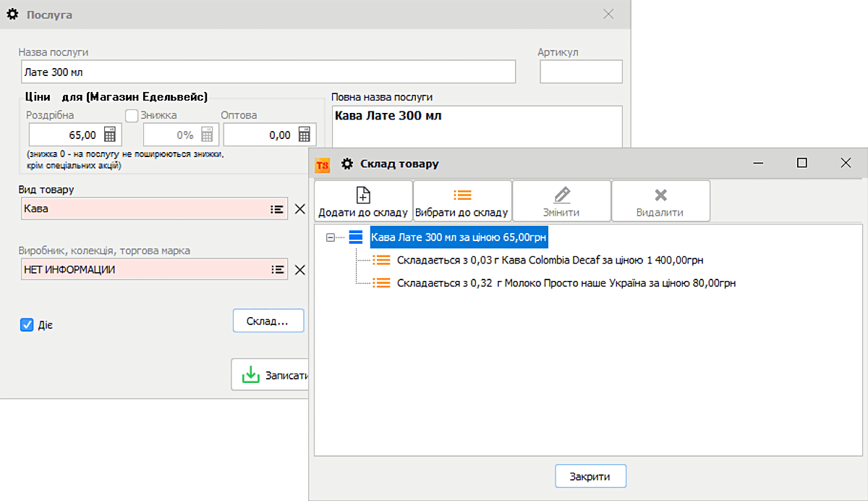
Task: Clear the Вид товару value
Action: tap(300, 209)
